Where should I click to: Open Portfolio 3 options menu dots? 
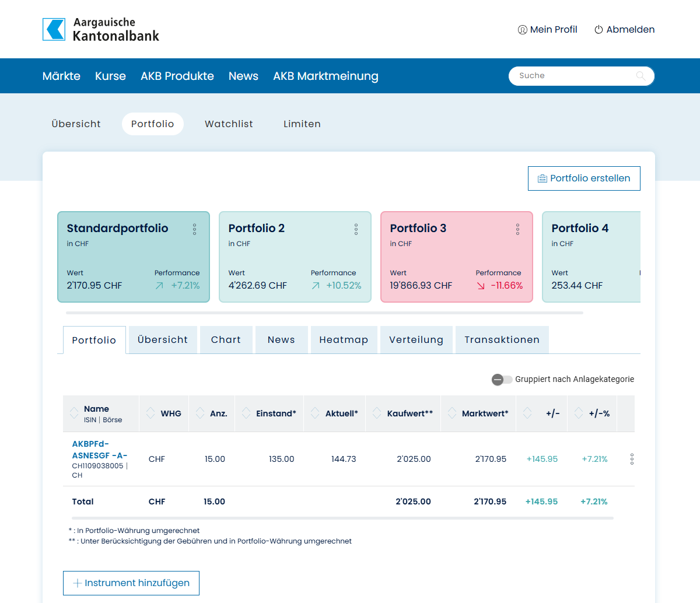(x=518, y=229)
